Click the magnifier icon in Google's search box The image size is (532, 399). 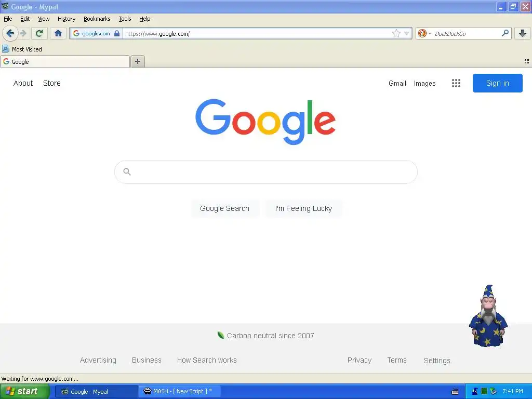point(127,171)
